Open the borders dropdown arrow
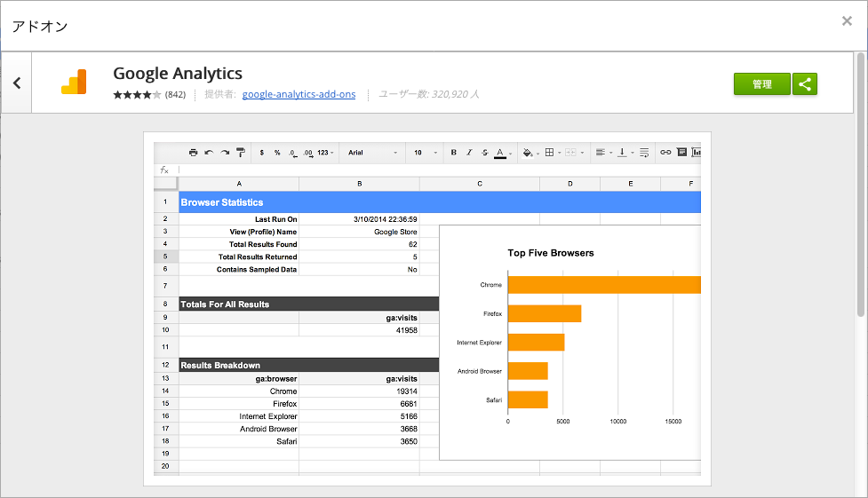The width and height of the screenshot is (868, 498). pyautogui.click(x=560, y=153)
